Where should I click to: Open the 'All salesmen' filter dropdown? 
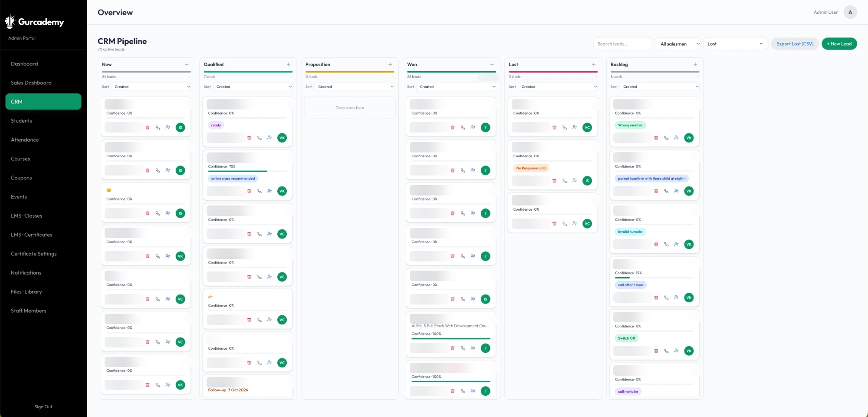click(677, 44)
